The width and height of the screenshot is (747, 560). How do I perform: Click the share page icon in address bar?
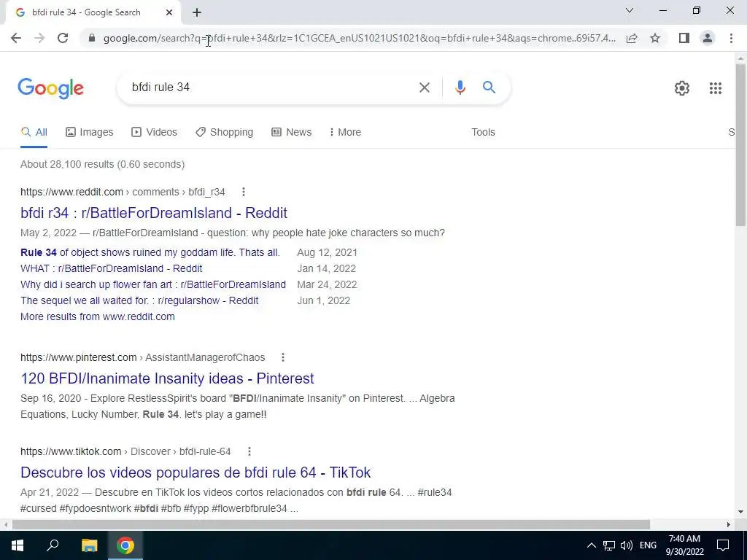(x=632, y=38)
